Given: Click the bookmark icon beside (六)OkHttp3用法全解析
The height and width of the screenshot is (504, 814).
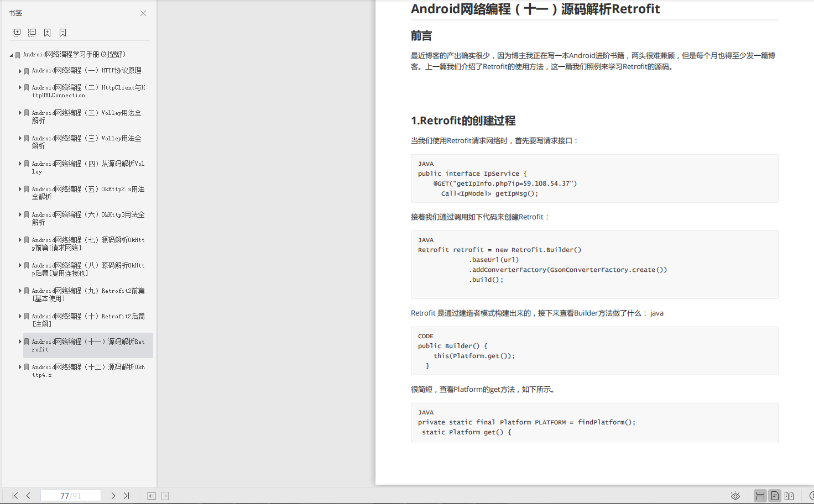Looking at the screenshot, I should pos(27,214).
